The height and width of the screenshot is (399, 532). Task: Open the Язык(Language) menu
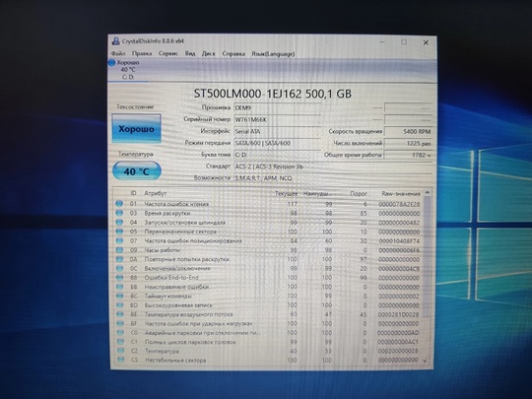273,54
